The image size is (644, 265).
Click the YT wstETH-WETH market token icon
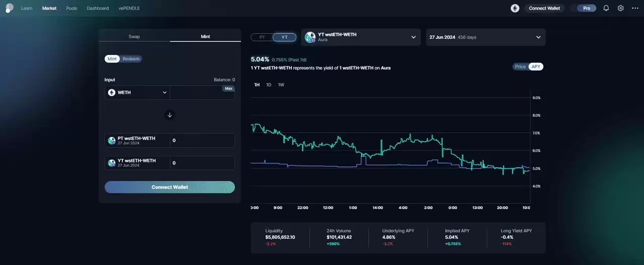click(x=310, y=37)
